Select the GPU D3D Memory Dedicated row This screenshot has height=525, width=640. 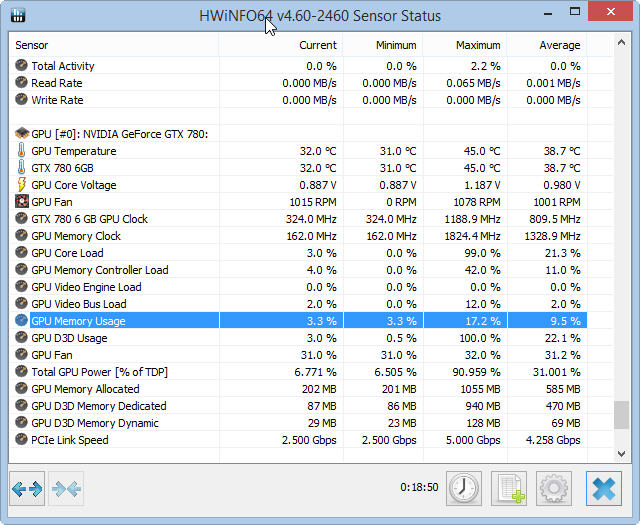tap(298, 406)
